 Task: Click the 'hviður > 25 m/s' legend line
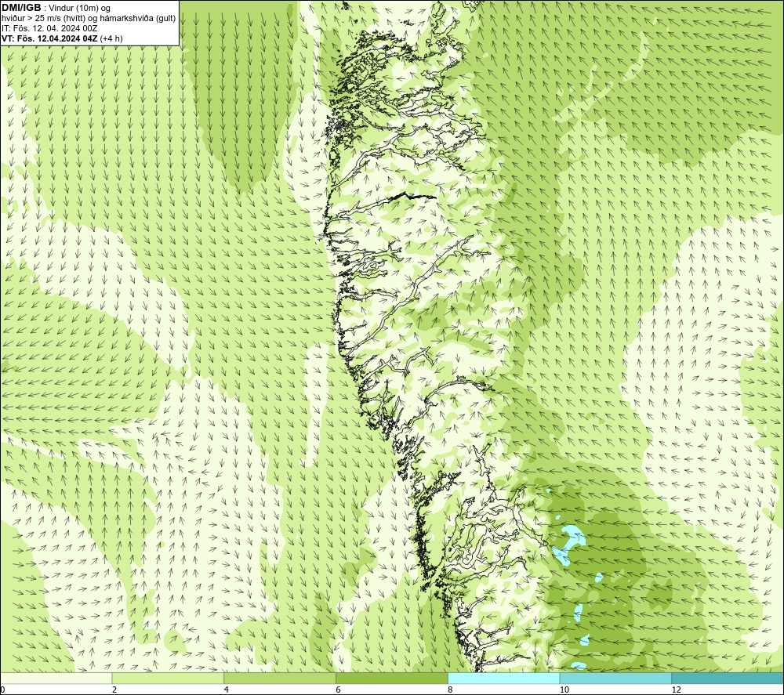coord(89,18)
